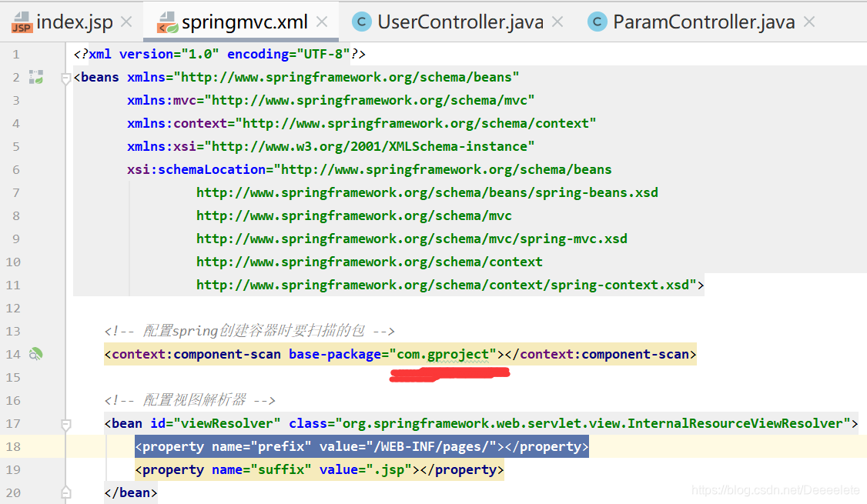867x504 pixels.
Task: Click the Spring beans gutter icon on line 2
Action: [x=36, y=77]
